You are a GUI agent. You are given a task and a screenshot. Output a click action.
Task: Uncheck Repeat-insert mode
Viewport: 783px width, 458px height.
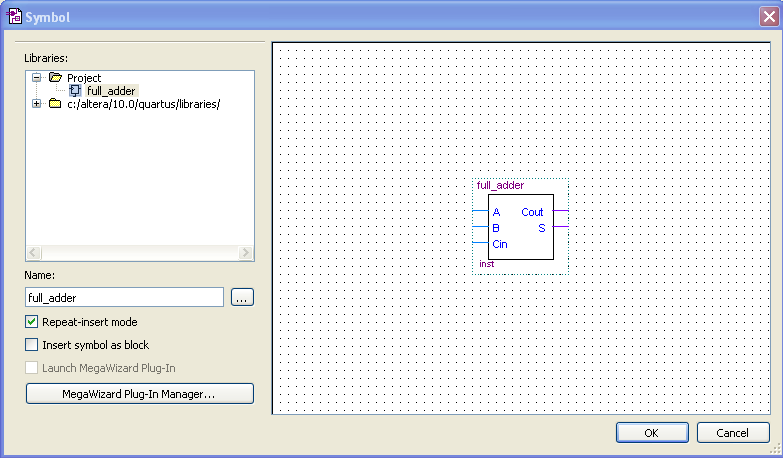point(31,322)
